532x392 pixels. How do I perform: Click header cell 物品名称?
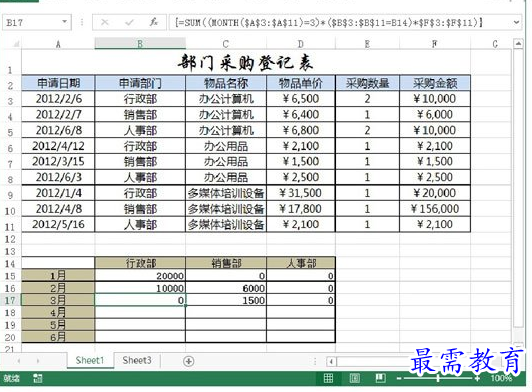pyautogui.click(x=226, y=83)
